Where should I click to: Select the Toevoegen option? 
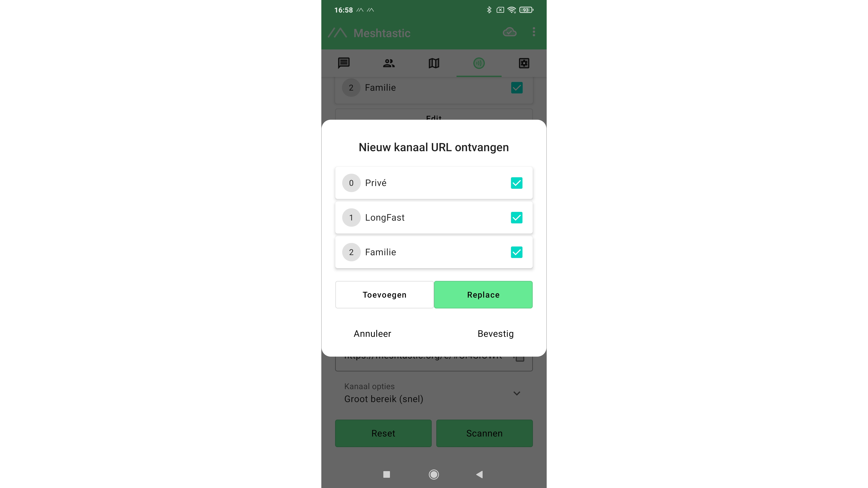click(385, 295)
